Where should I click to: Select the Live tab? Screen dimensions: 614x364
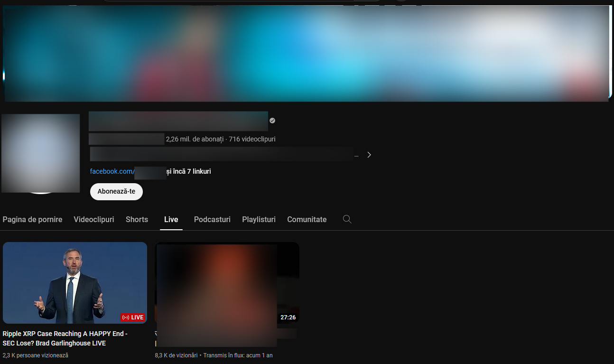pos(171,219)
